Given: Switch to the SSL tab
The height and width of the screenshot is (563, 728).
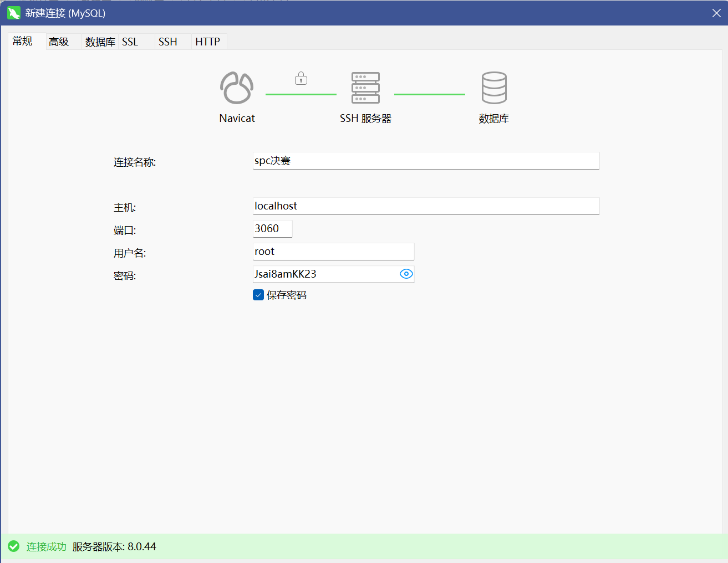Looking at the screenshot, I should coord(130,42).
